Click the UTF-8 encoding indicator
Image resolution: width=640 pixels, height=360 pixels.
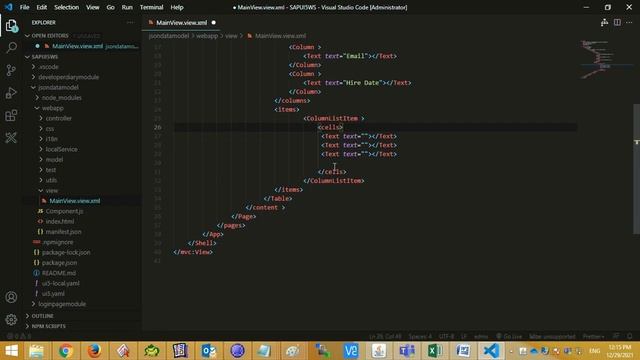(x=447, y=336)
